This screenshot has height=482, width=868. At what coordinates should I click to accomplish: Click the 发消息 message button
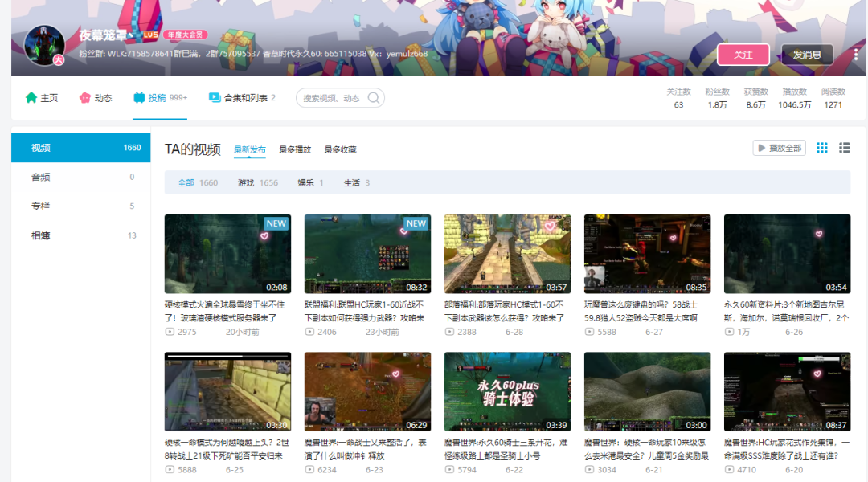807,55
